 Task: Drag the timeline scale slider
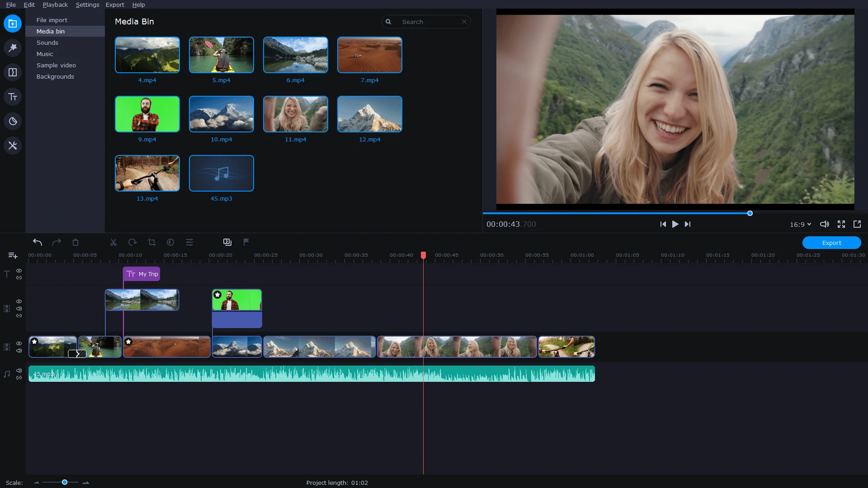point(64,481)
